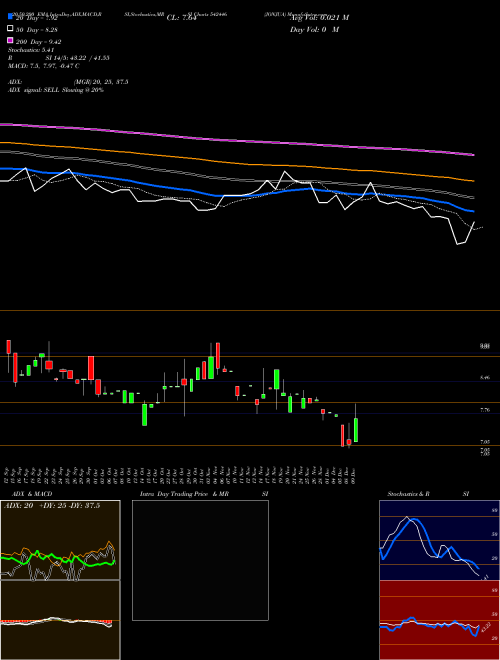Click the 'Day Vol: 0 M' label
This screenshot has width=500, height=660.
pos(314,29)
